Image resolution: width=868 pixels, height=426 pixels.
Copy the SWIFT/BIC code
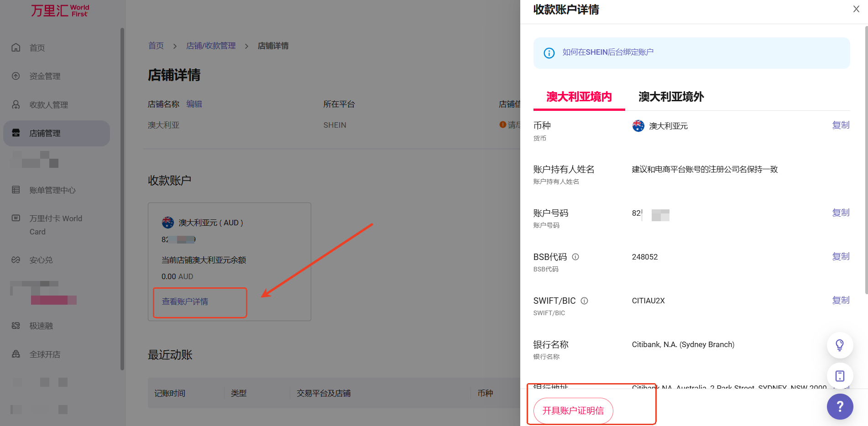point(841,300)
